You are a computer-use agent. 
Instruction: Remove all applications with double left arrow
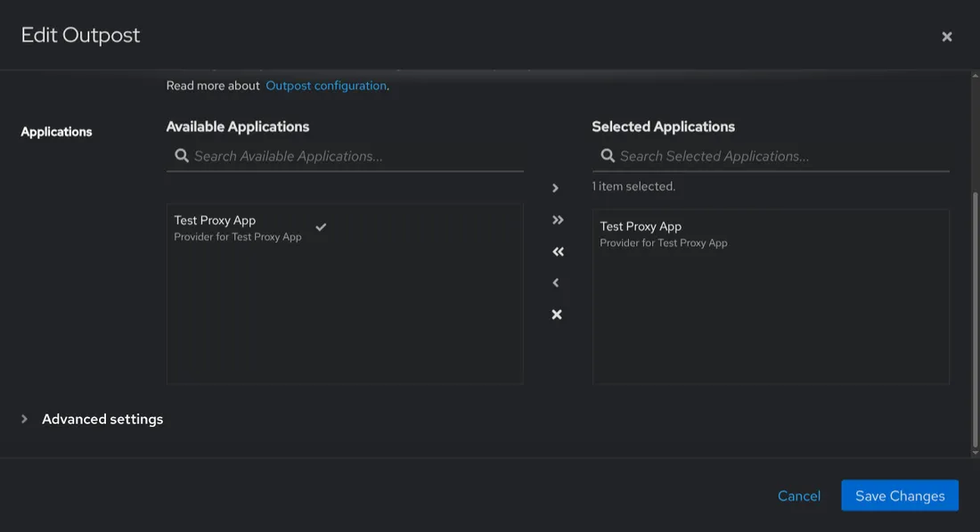(558, 252)
